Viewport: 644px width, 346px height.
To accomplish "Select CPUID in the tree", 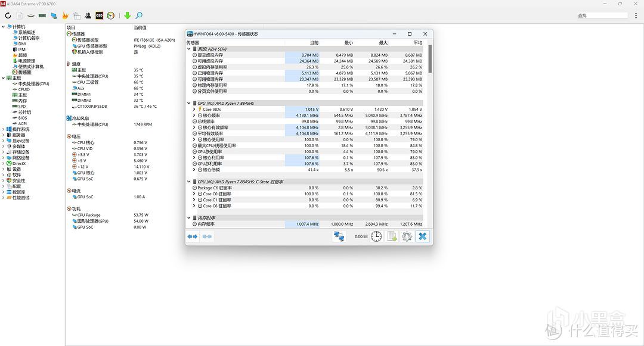I will (24, 89).
